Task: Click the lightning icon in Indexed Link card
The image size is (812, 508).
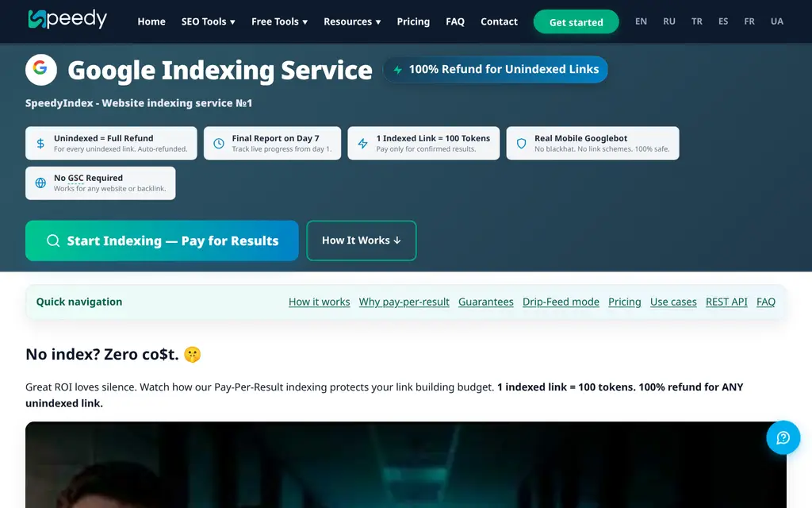Action: coord(362,144)
